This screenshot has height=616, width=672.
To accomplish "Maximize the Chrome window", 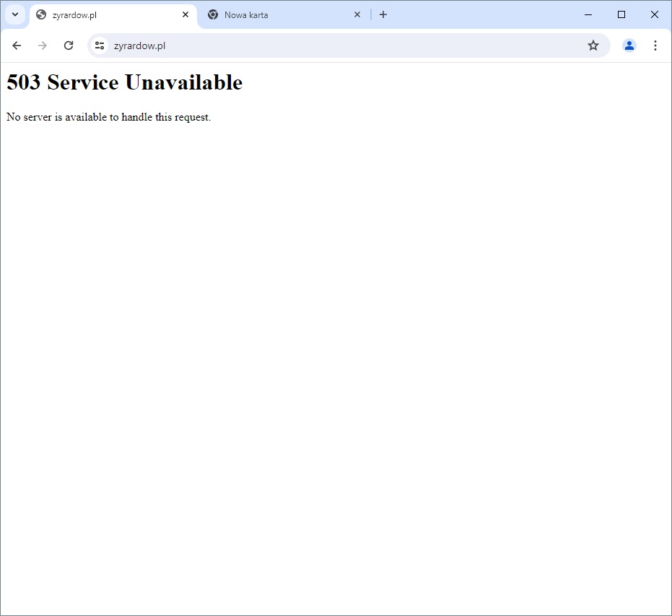I will coord(621,14).
